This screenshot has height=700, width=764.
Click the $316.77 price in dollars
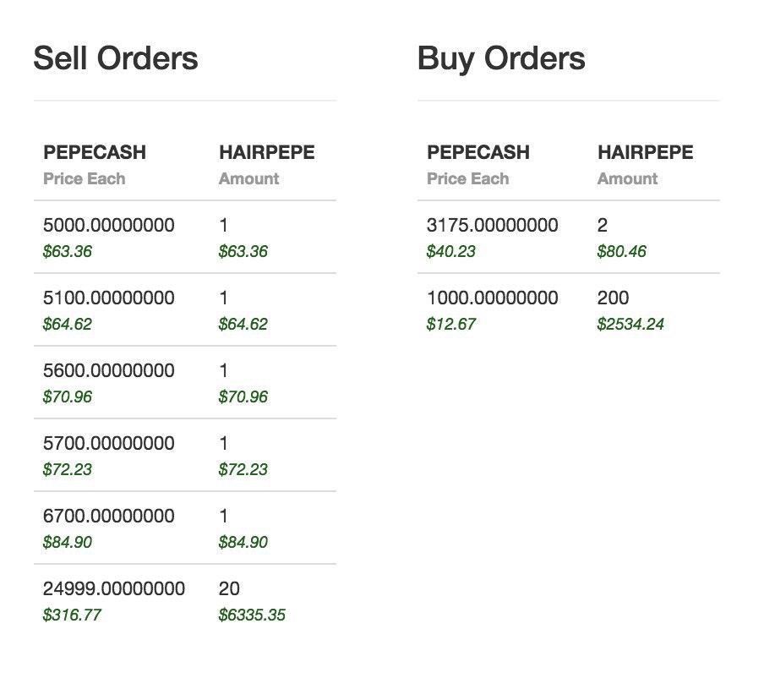tap(72, 615)
